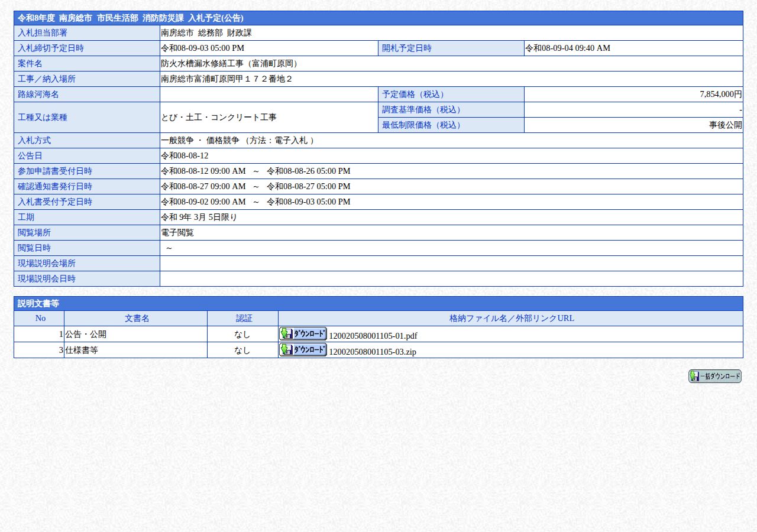Click the 一括ダウンロード button
757x532 pixels.
tap(714, 377)
